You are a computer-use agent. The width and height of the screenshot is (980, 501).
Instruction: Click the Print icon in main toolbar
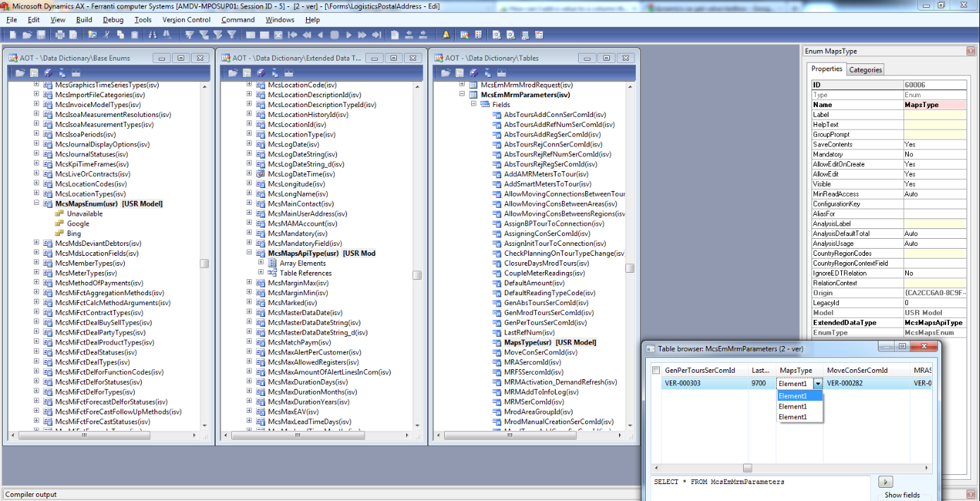(60, 35)
